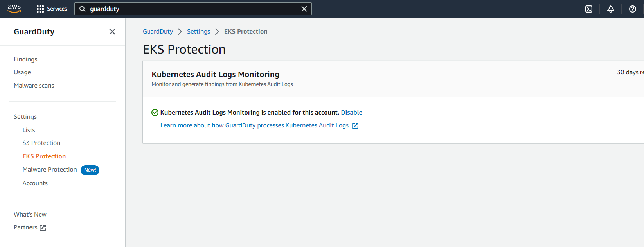Click the Settings breadcrumb link
The height and width of the screenshot is (247, 644).
[x=198, y=32]
